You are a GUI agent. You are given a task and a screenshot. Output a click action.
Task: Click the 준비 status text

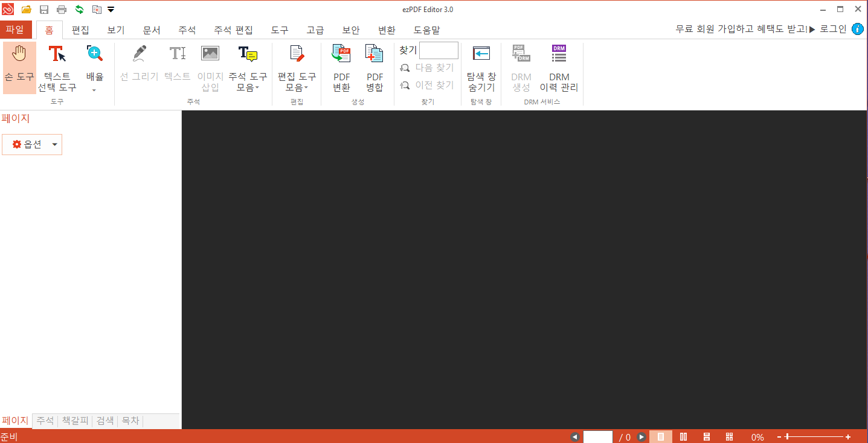click(x=9, y=438)
